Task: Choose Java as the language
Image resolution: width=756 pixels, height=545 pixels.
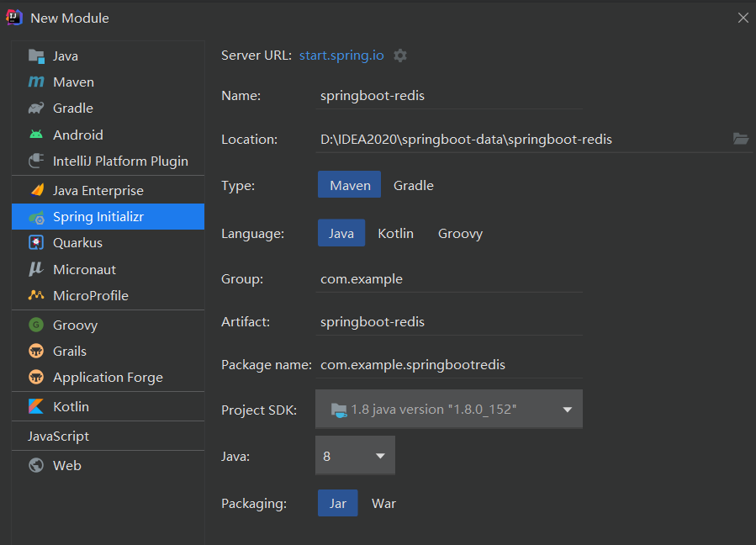Action: (341, 234)
